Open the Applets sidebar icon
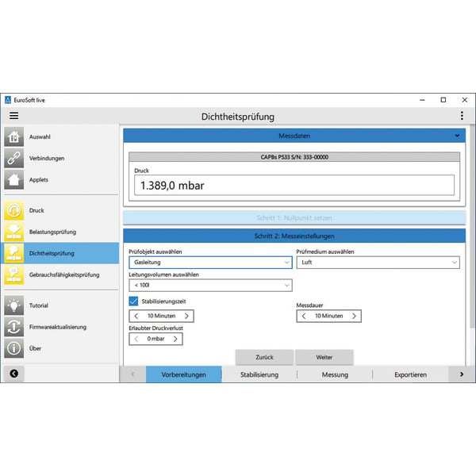The width and height of the screenshot is (476, 476). click(x=13, y=179)
